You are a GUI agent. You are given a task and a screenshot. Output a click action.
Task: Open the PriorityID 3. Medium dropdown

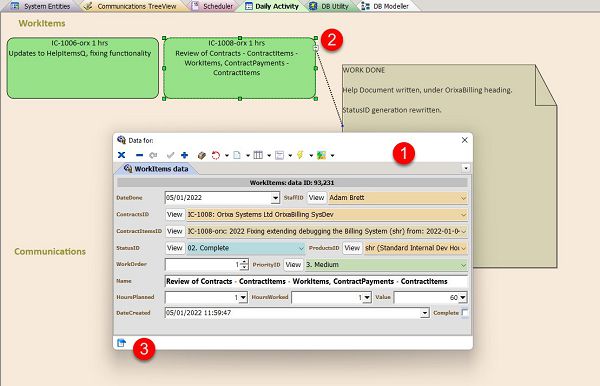click(463, 265)
